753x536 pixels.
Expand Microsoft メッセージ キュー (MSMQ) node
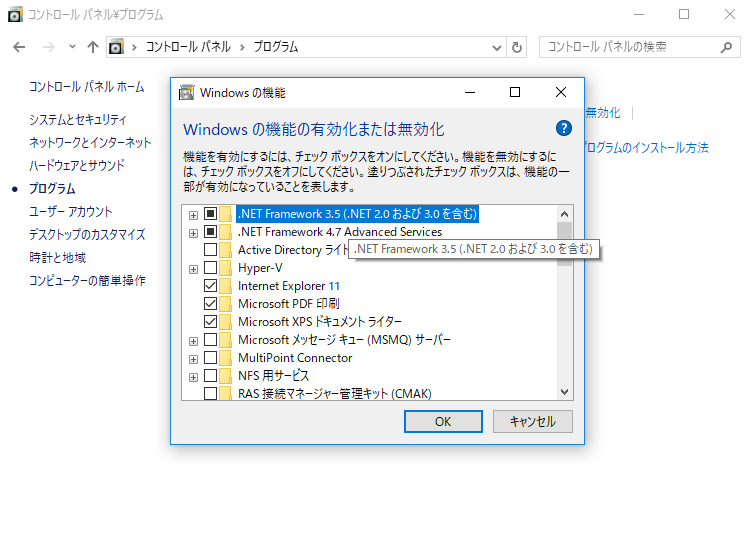coord(193,341)
